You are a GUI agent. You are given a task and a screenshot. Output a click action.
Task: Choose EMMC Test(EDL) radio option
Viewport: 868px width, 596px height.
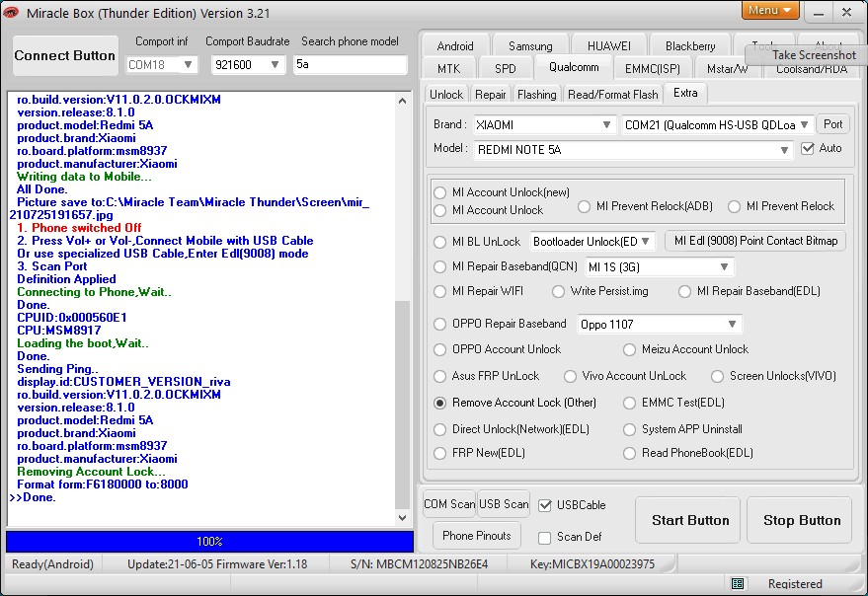629,403
